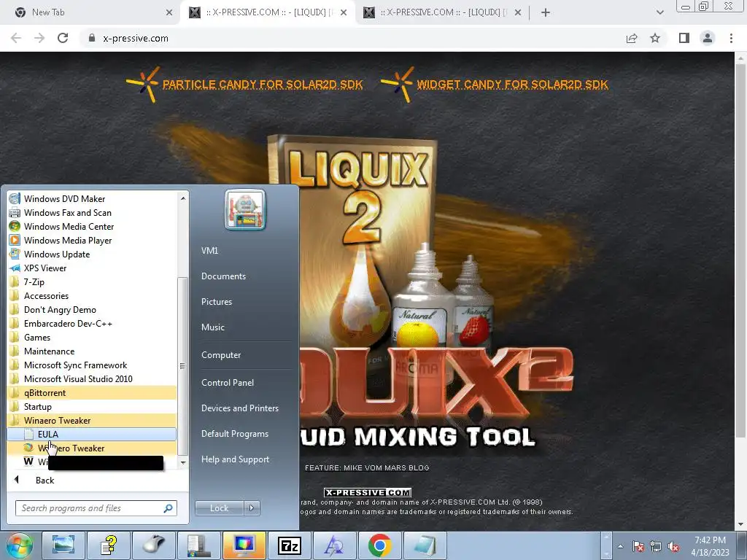Open Documents from Start menu
This screenshot has width=747, height=560.
[x=223, y=276]
